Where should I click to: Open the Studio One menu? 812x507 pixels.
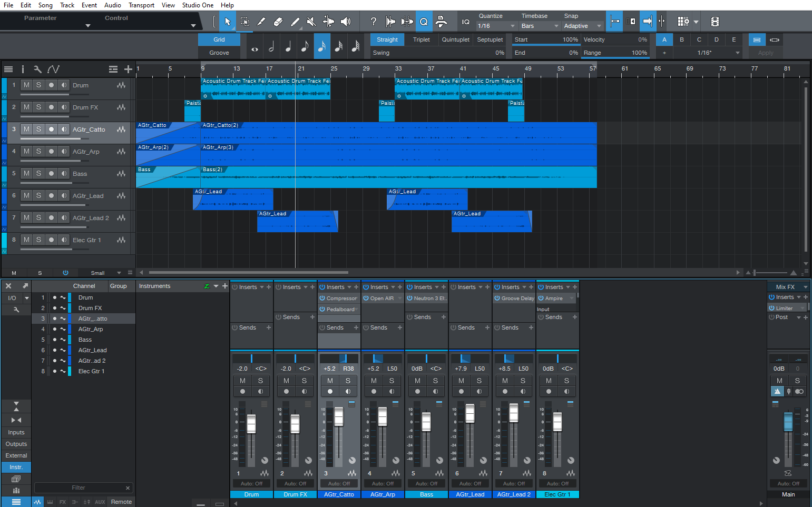click(198, 5)
